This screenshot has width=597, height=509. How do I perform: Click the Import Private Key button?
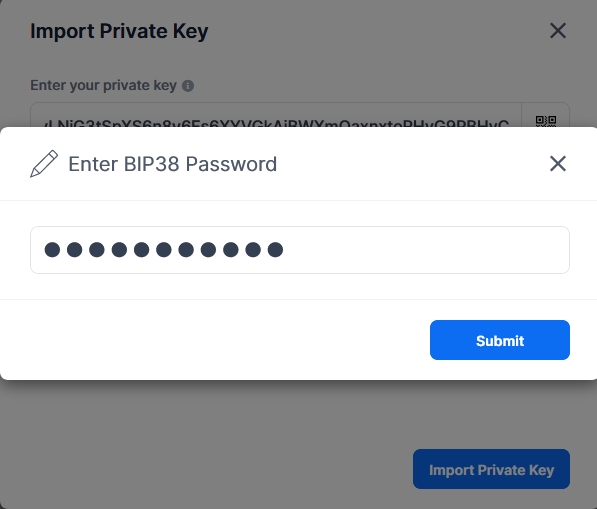491,469
